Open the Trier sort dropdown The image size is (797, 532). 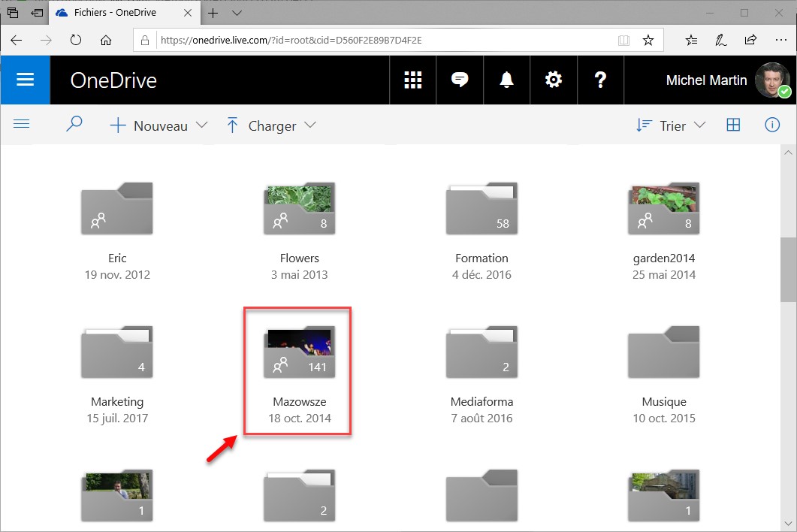coord(671,125)
